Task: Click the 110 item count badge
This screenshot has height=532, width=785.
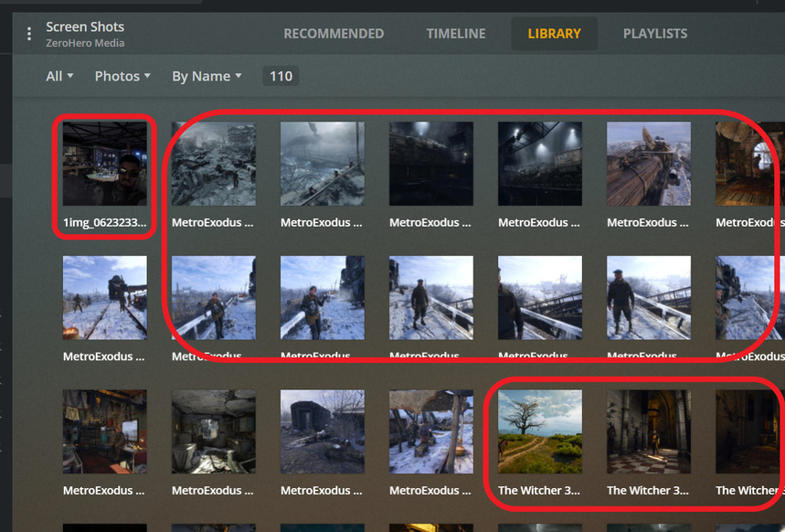Action: pyautogui.click(x=281, y=76)
